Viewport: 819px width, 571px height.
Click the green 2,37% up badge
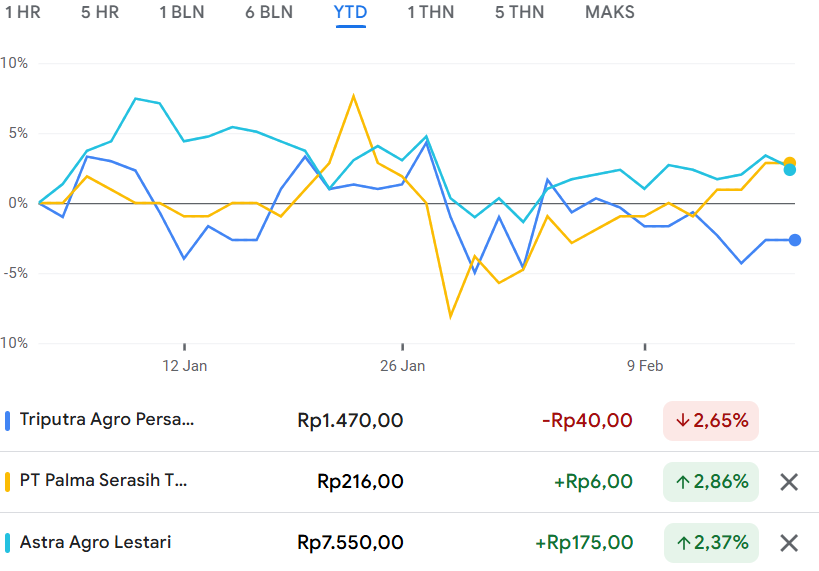coord(711,543)
